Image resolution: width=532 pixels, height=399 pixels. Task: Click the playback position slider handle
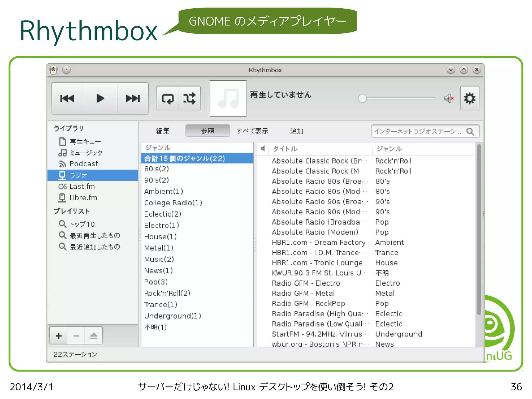362,99
